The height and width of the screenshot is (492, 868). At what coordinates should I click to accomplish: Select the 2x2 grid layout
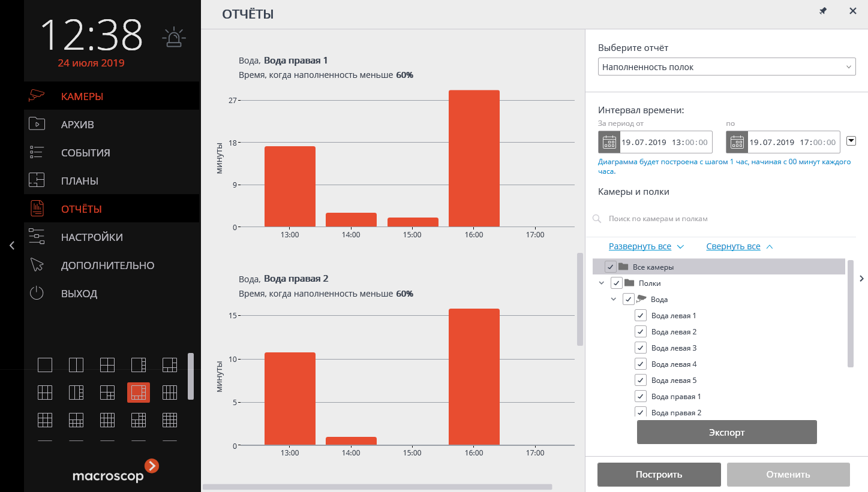click(107, 364)
